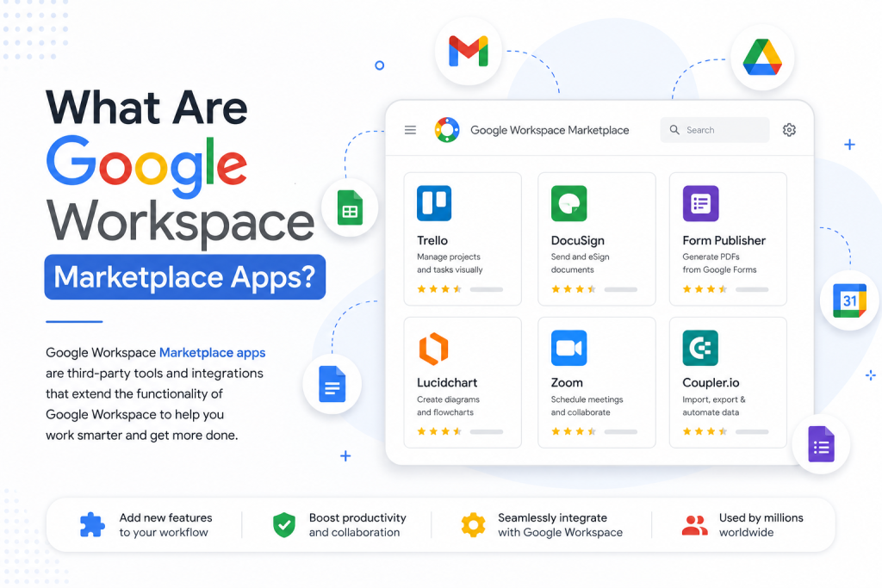
Task: Click the colorful Google heading word
Action: [x=146, y=166]
